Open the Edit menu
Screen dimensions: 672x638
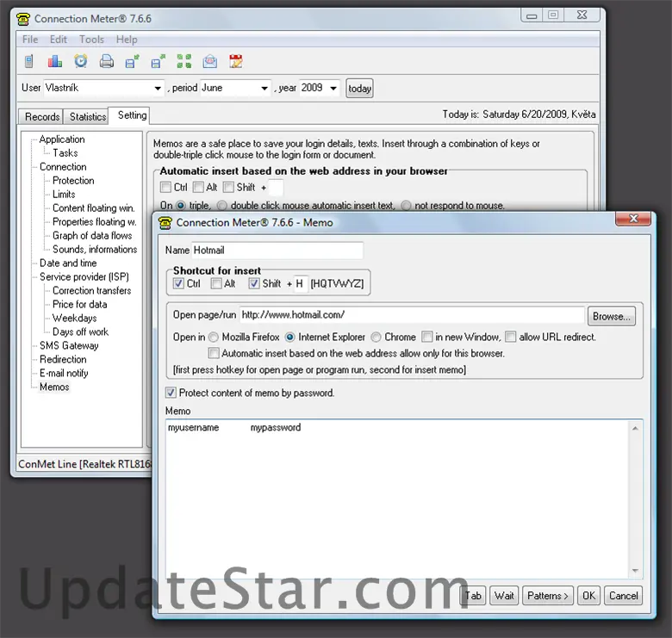click(x=59, y=40)
